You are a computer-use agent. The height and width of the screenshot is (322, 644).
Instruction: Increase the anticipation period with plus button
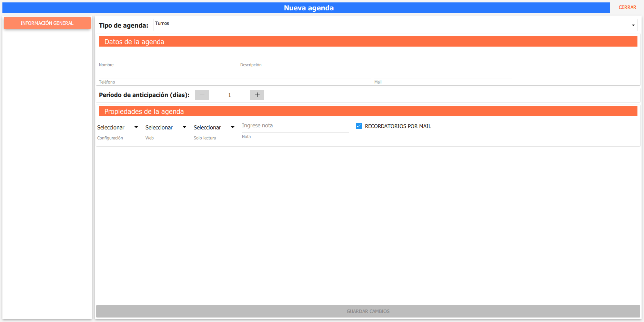pyautogui.click(x=257, y=95)
